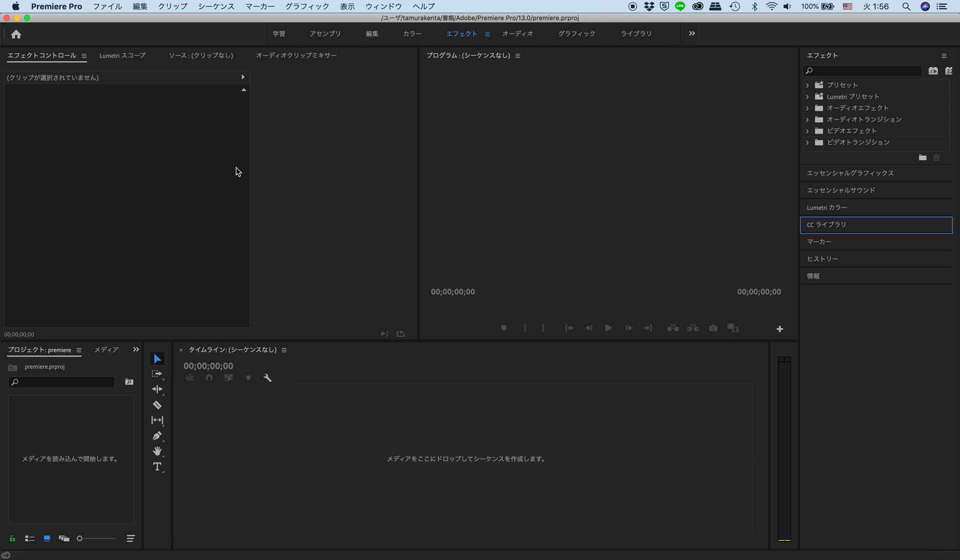The image size is (960, 560).
Task: Filter 32-bit color effects icon
Action: 948,71
